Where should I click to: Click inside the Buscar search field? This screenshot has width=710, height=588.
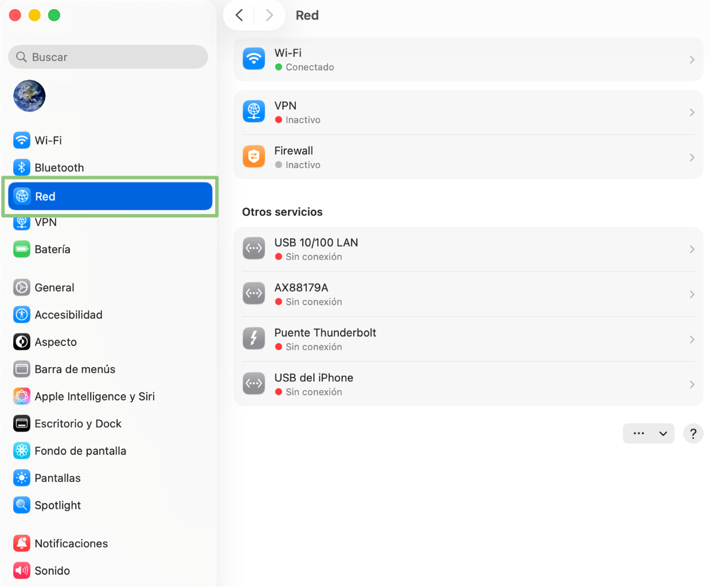tap(108, 57)
